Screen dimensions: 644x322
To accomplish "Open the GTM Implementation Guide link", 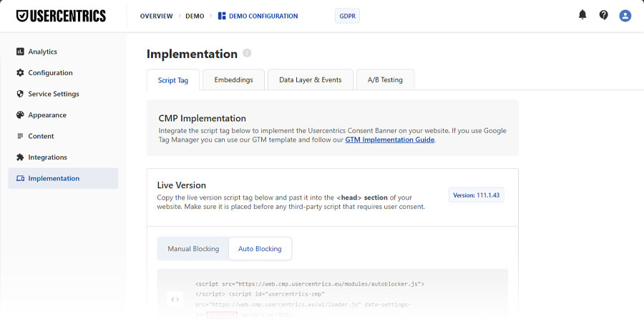I will 389,140.
